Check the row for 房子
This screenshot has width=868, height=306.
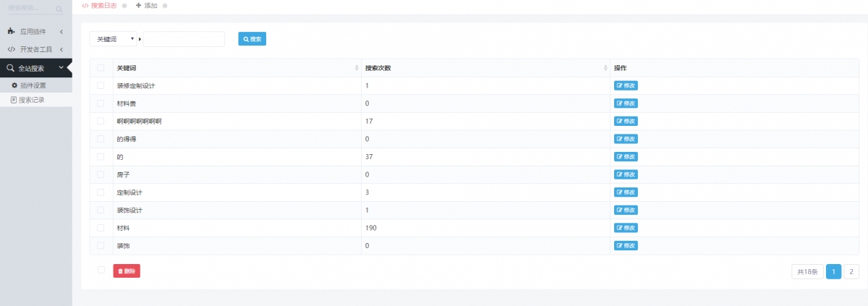[101, 174]
